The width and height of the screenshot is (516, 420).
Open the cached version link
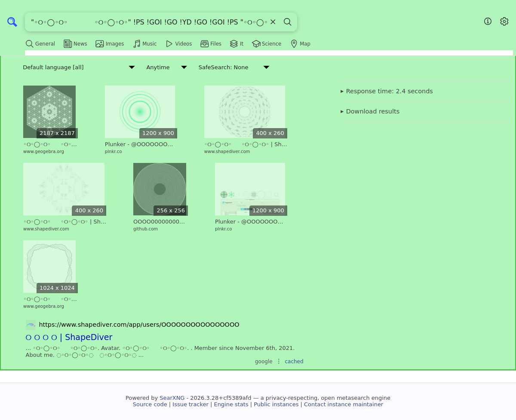coord(294,362)
